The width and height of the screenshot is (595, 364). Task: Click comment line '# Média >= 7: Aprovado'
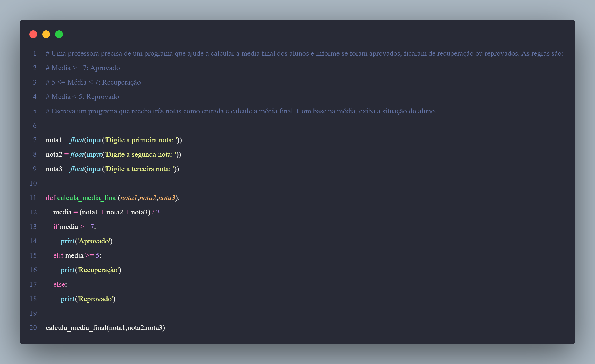pyautogui.click(x=83, y=68)
